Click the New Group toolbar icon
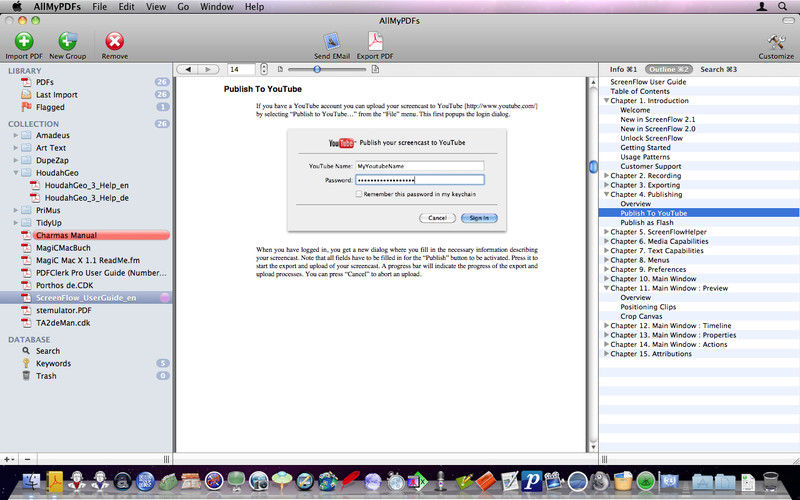This screenshot has height=500, width=800. coord(67,41)
